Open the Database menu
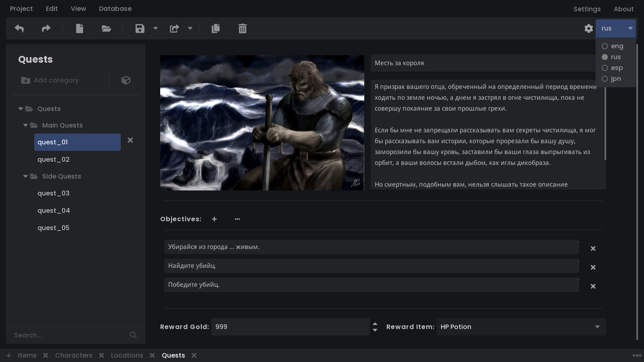Screen dimensions: 644x362 coord(115,8)
